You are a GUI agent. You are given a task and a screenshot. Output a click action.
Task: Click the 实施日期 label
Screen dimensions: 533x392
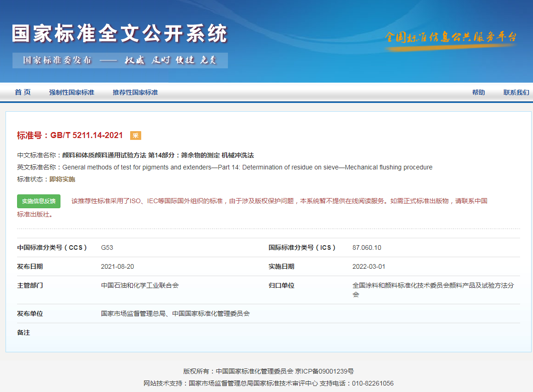(281, 266)
